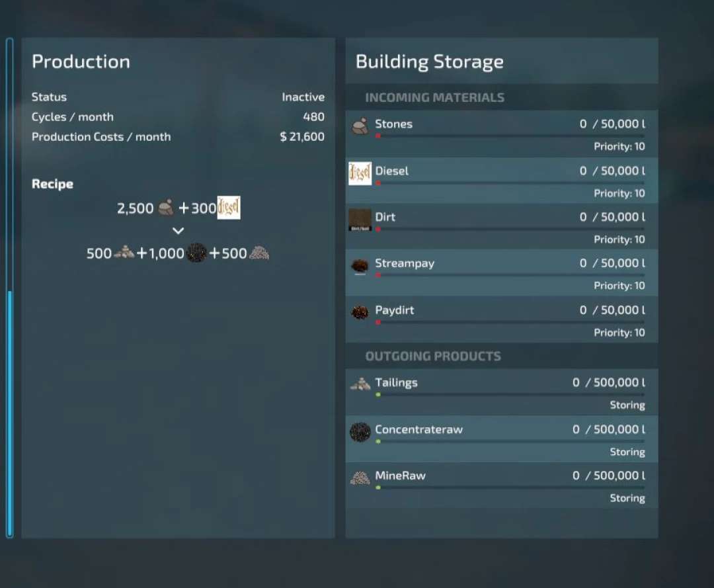
Task: Toggle Tailings output mode from Storing
Action: coord(627,405)
